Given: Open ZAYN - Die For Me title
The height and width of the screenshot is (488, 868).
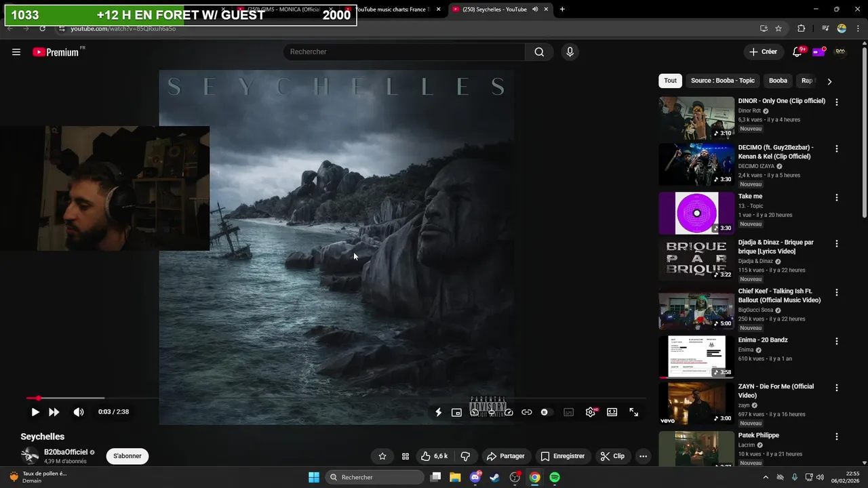Looking at the screenshot, I should (x=776, y=391).
